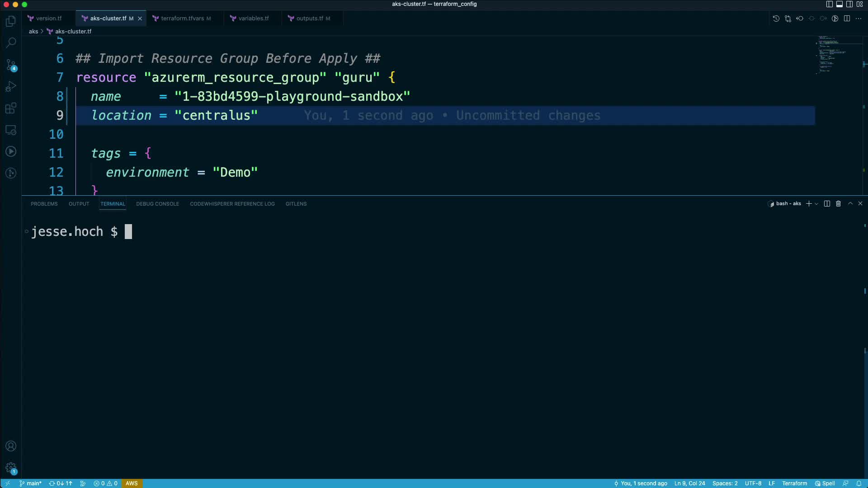Image resolution: width=868 pixels, height=488 pixels.
Task: Open editor More Actions ellipsis menu
Action: [x=859, y=19]
